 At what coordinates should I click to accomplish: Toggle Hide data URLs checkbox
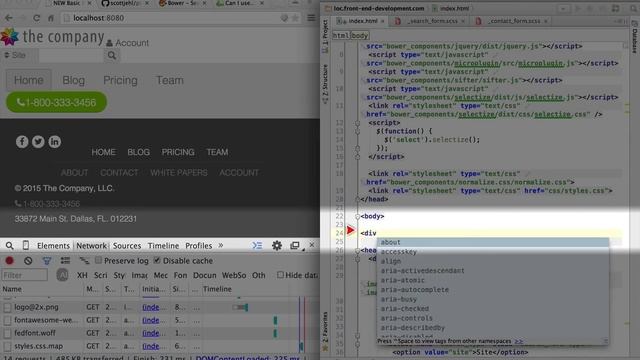click(280, 275)
